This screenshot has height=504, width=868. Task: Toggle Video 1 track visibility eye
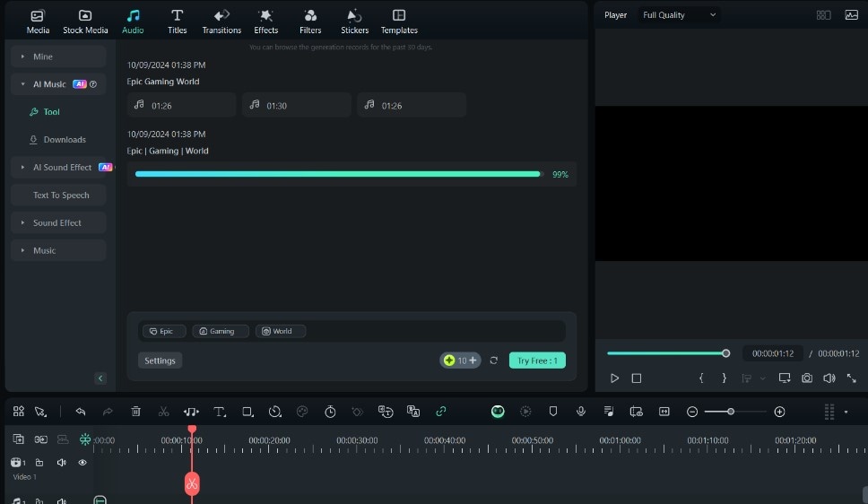82,463
